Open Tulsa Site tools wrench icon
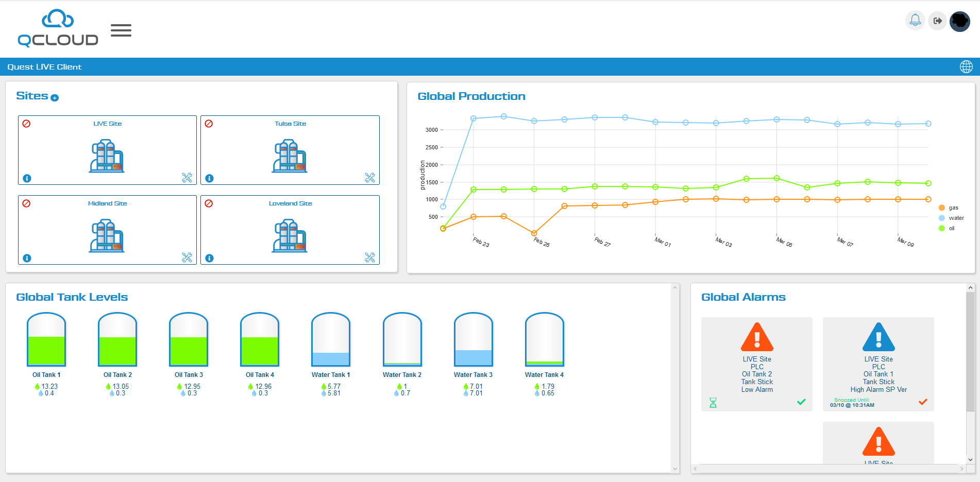 (x=369, y=178)
